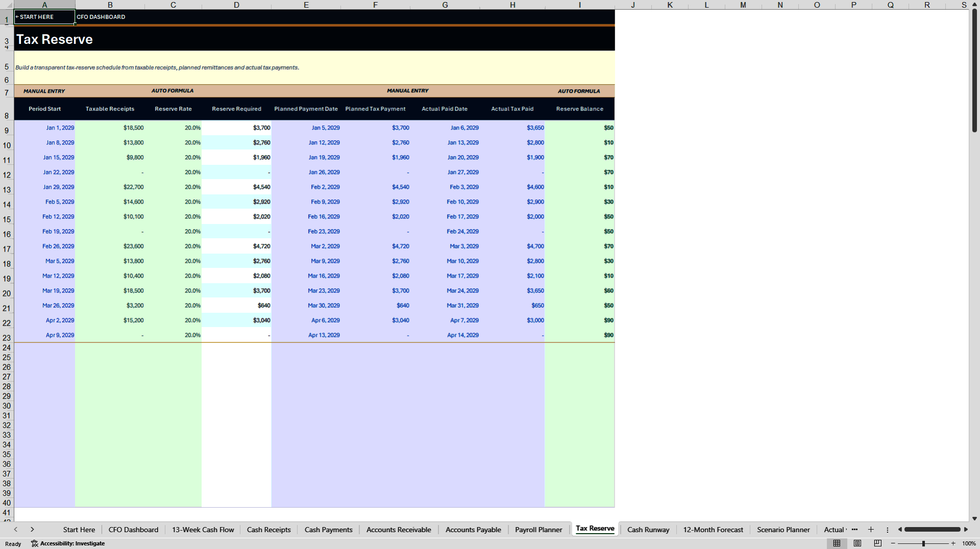This screenshot has height=549, width=980.
Task: Select the Tax Reserve title cell
Action: point(314,39)
